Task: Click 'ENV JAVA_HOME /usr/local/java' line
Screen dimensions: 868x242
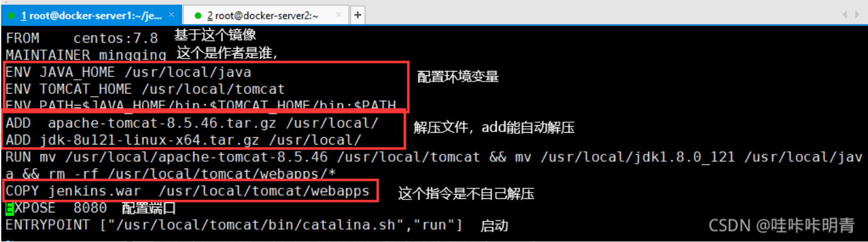Action: pyautogui.click(x=128, y=72)
